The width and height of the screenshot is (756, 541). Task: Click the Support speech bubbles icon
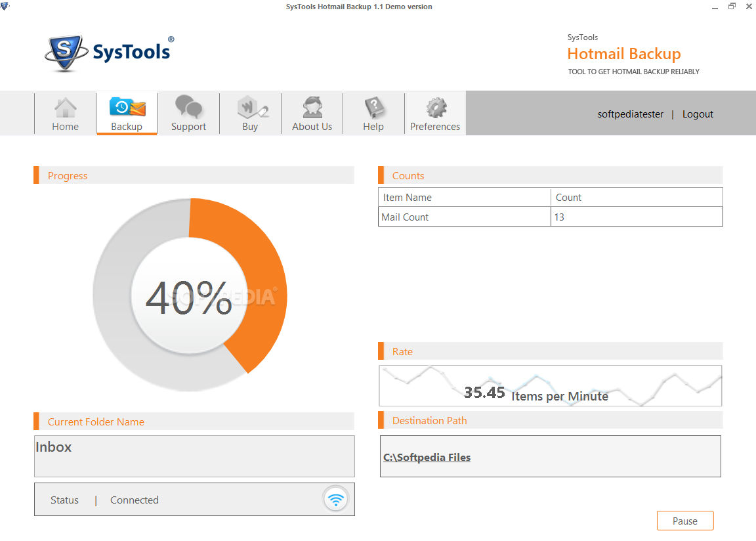(188, 106)
